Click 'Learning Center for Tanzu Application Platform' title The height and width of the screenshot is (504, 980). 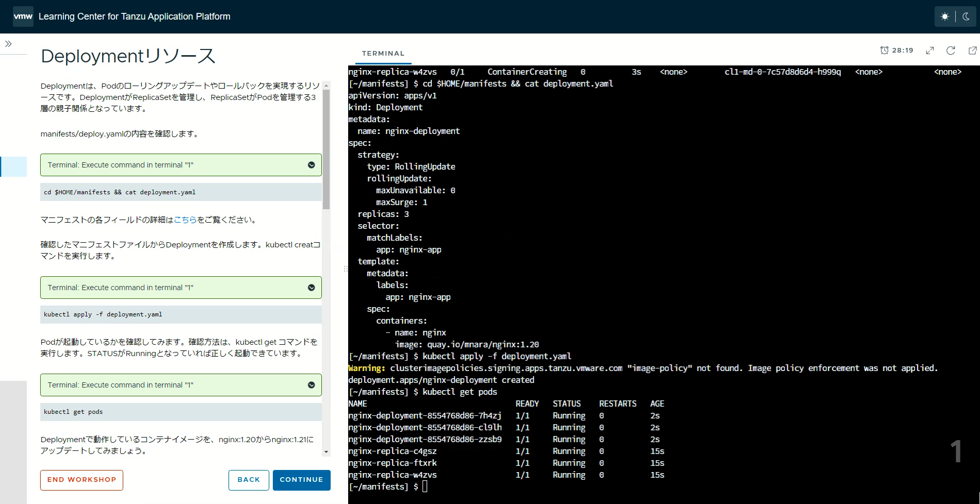point(135,16)
